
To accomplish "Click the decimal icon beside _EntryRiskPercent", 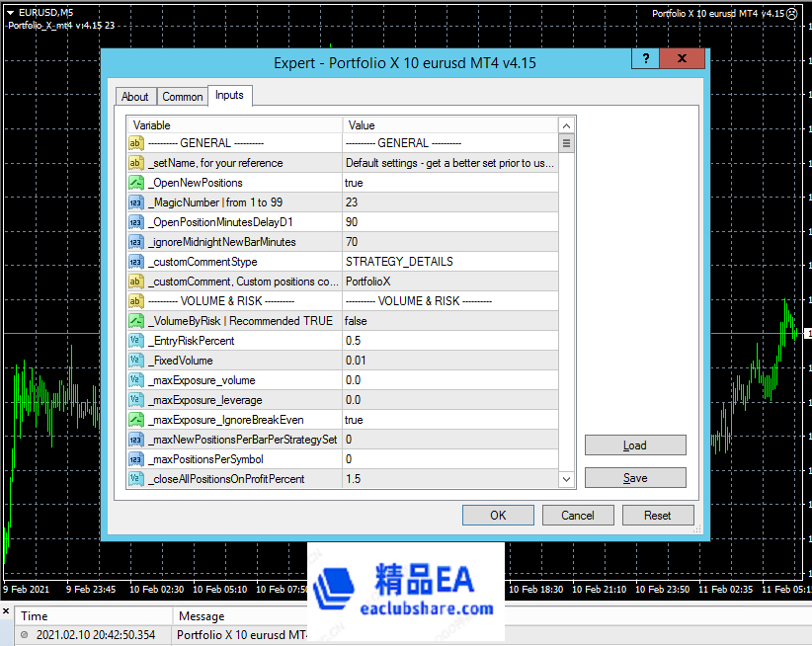I will 136,341.
